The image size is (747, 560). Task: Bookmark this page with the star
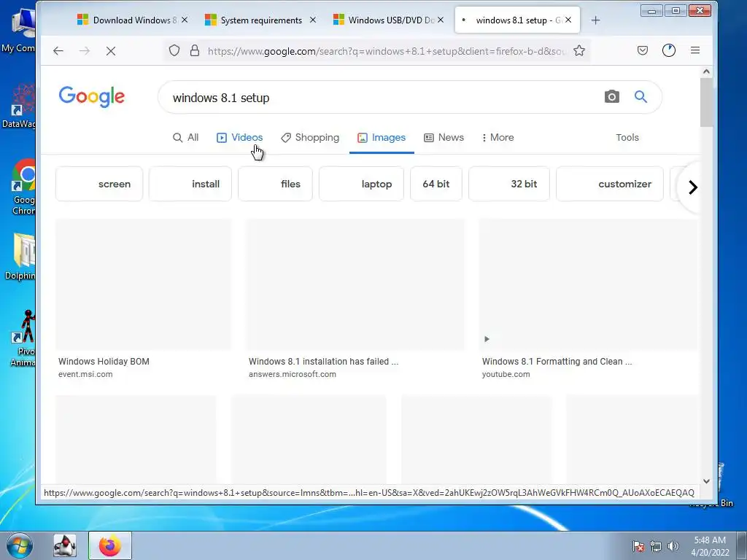click(x=578, y=50)
